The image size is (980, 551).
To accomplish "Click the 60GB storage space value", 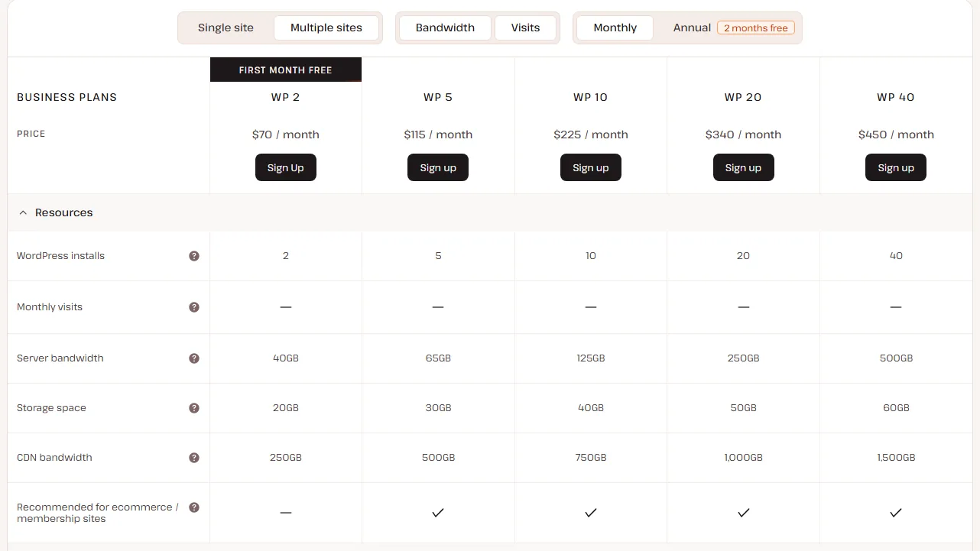I will [896, 408].
